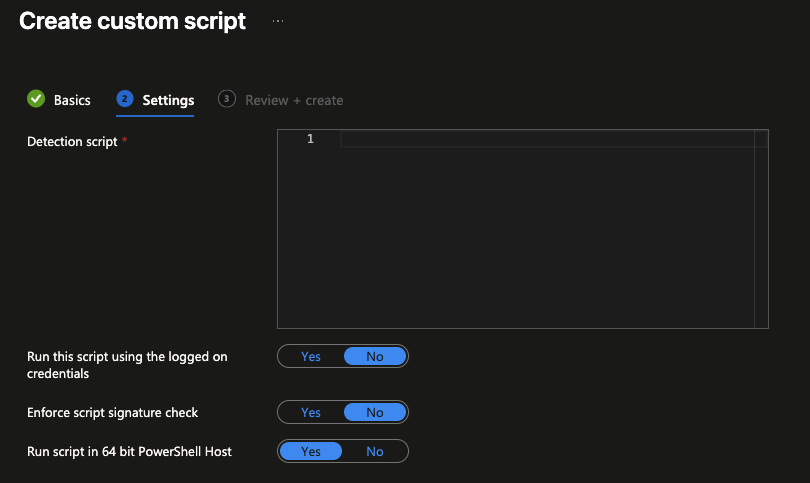Open the ellipsis menu beside the page title
Viewport: 810px width, 483px height.
pyautogui.click(x=278, y=21)
